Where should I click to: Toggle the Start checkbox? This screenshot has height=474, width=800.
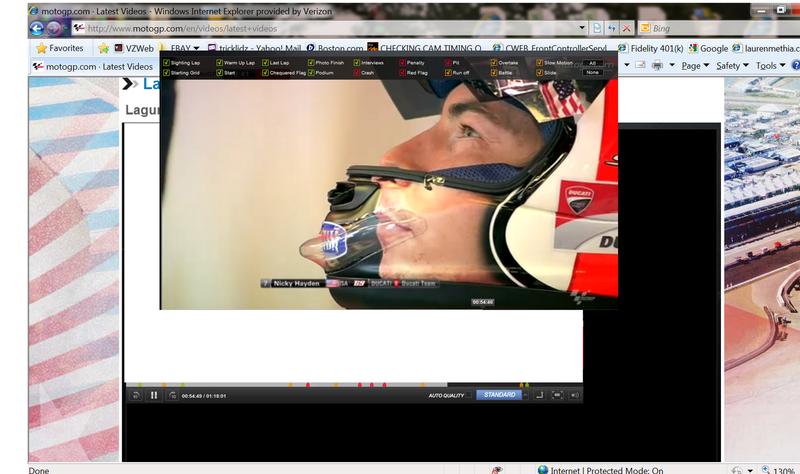coord(219,73)
